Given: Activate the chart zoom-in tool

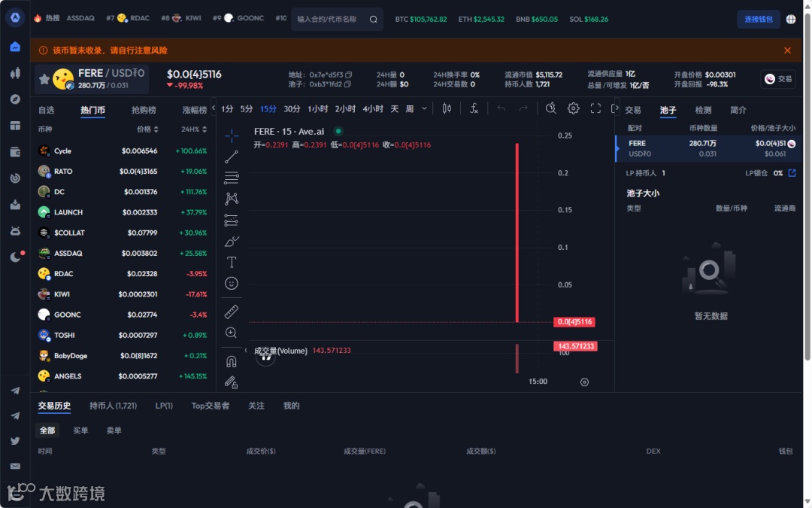Looking at the screenshot, I should [232, 333].
